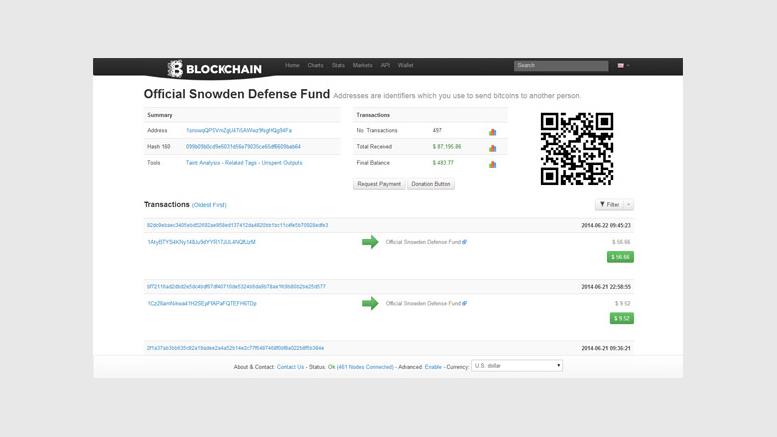The image size is (777, 437).
Task: Open the Taint Analysis link
Action: pyautogui.click(x=203, y=163)
